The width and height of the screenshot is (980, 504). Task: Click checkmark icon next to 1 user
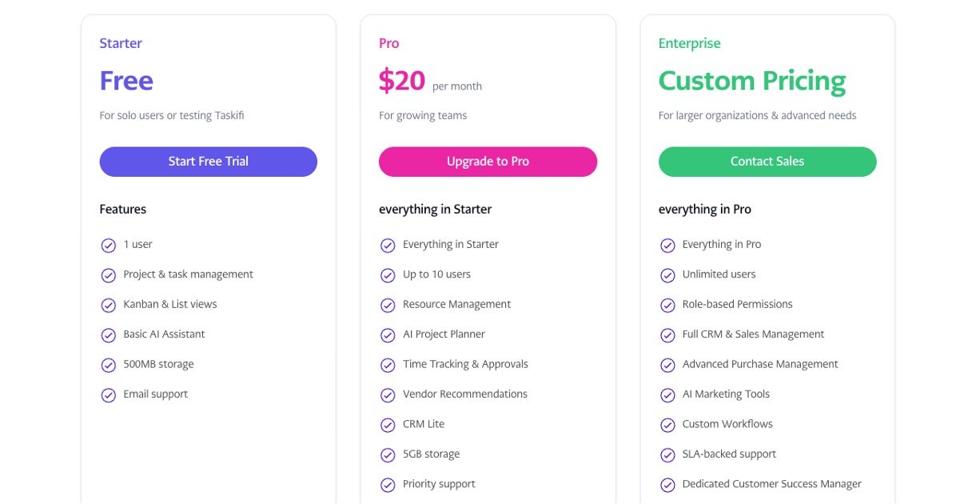tap(109, 246)
